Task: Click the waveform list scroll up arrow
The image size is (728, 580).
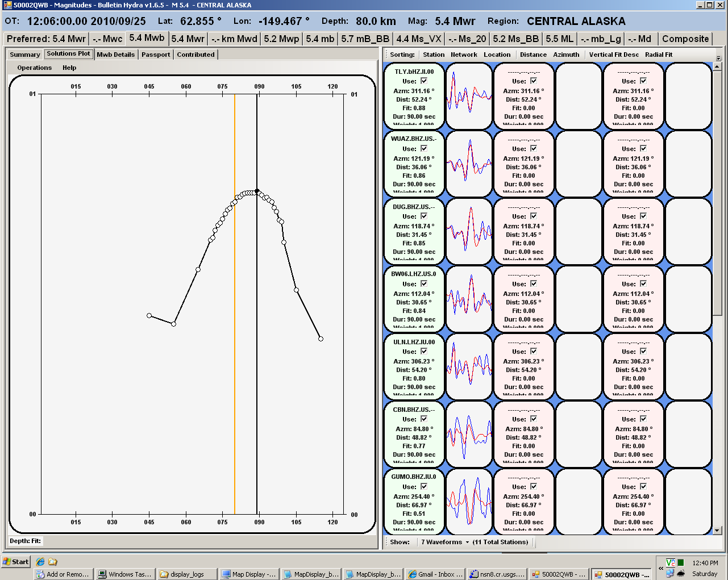Action: click(x=717, y=66)
